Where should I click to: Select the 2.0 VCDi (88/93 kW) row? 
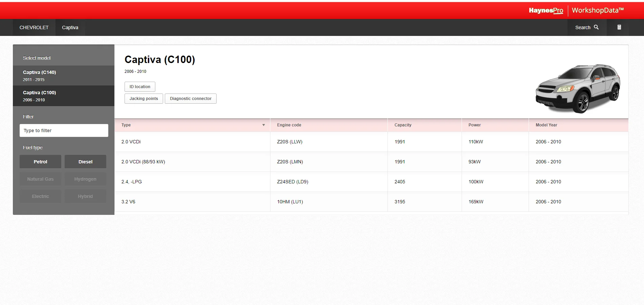pos(371,162)
